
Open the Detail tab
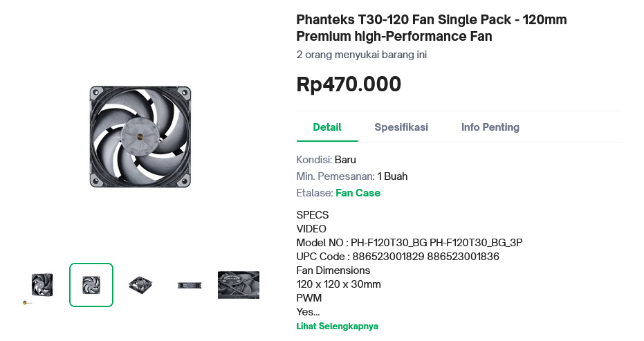(x=327, y=127)
